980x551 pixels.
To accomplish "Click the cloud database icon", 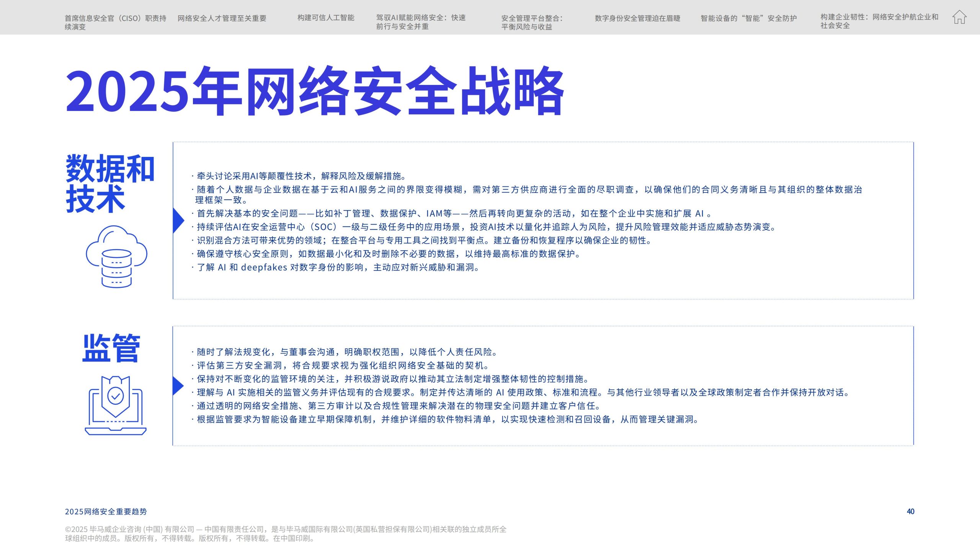I will tap(116, 256).
